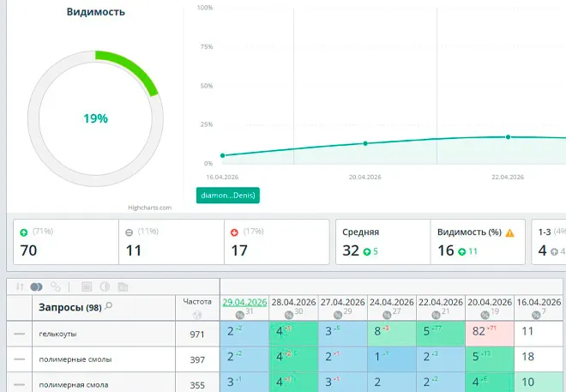The height and width of the screenshot is (392, 566).
Task: Select the dropped positions card showing 17
Action: [276, 242]
